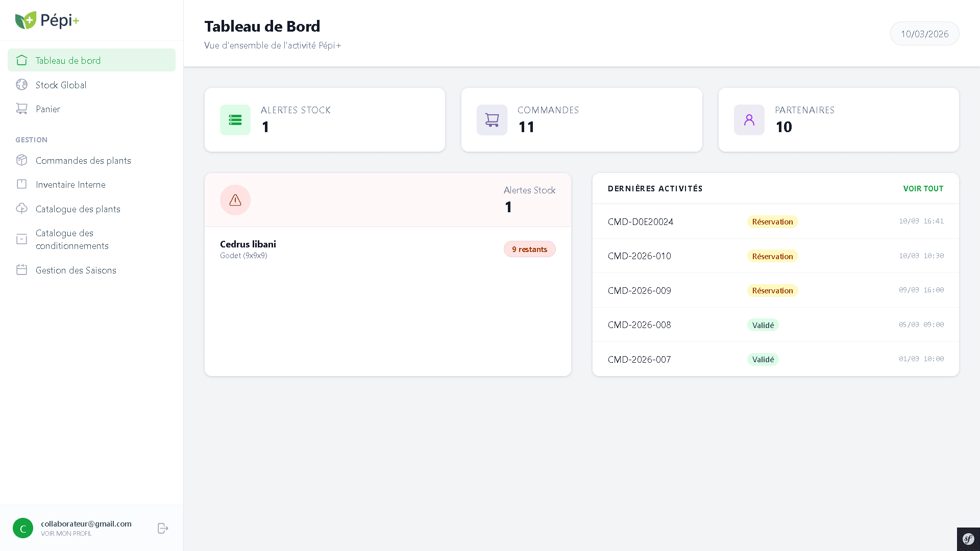Click the Voir Tout link
Image resolution: width=980 pixels, height=551 pixels.
[x=923, y=188]
